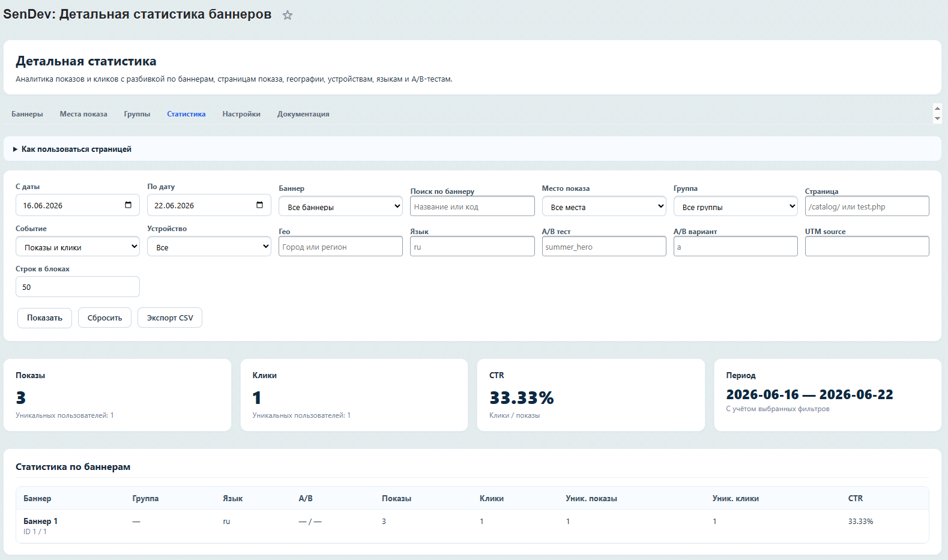This screenshot has width=948, height=560.
Task: Open the 'Все баннеры' dropdown
Action: [x=340, y=206]
